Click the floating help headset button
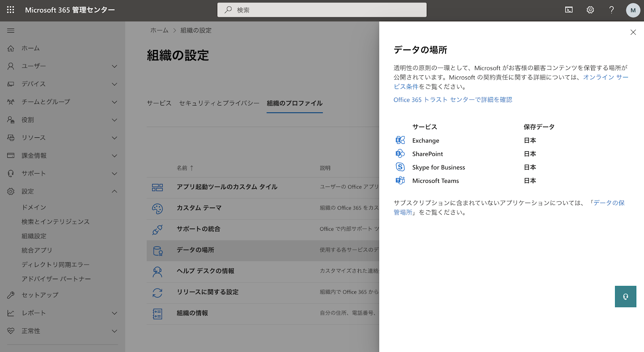 coord(625,296)
